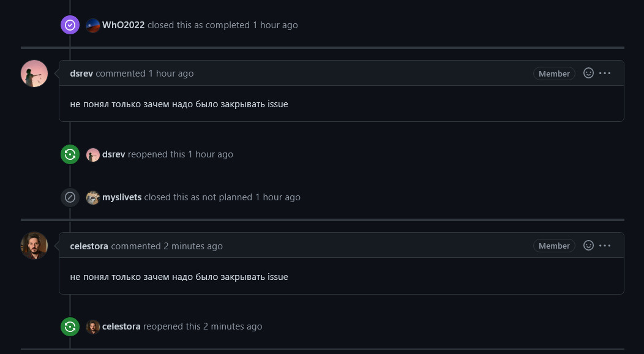
Task: Click the closed-as-not-planned slash icon
Action: tap(70, 197)
